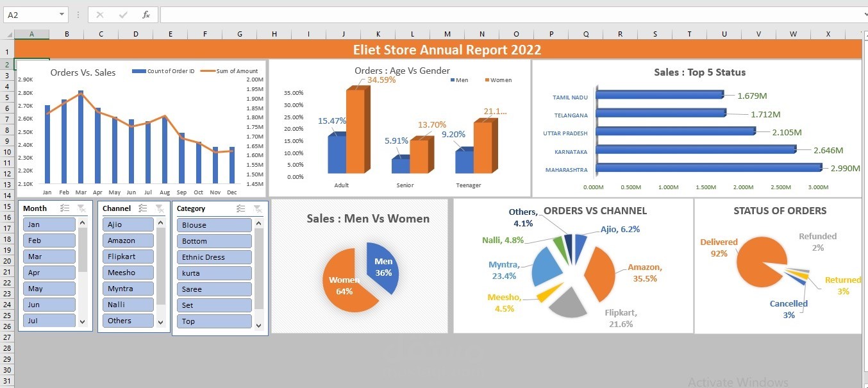
Task: Filter by Nalli in Channel slicer
Action: (128, 305)
